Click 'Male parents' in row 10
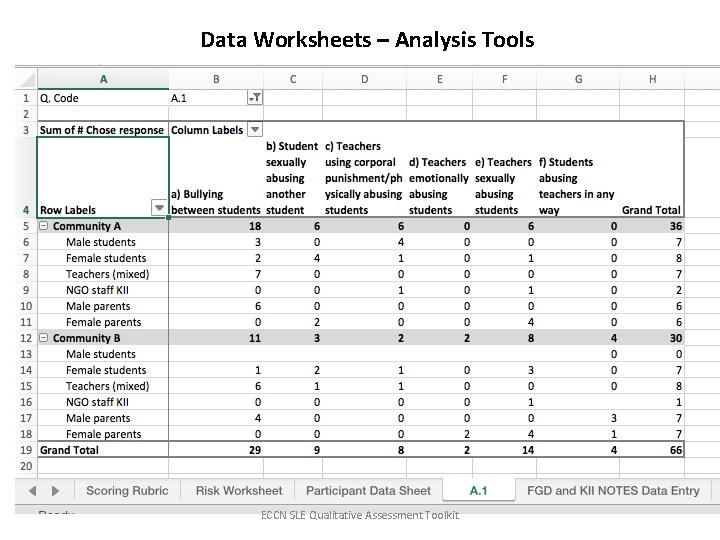 [x=98, y=307]
